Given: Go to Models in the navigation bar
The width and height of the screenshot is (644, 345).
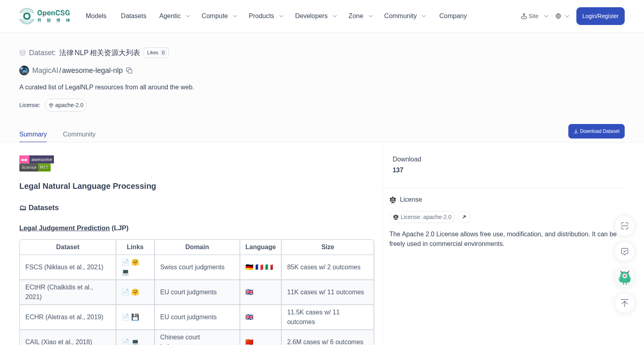Looking at the screenshot, I should [96, 16].
